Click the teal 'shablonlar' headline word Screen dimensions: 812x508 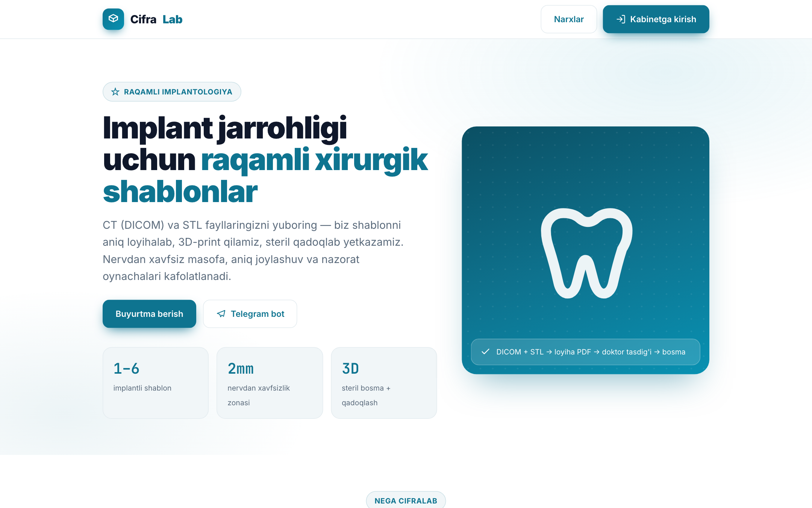(x=180, y=192)
